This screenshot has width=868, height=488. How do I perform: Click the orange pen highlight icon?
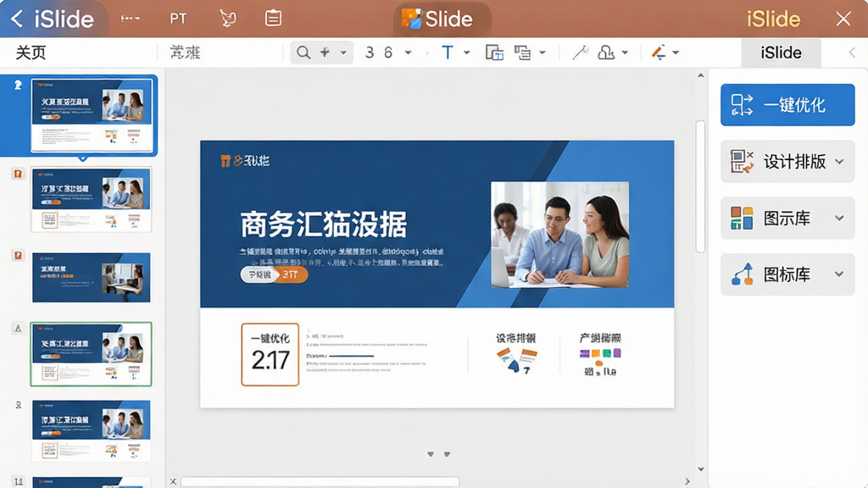(658, 53)
